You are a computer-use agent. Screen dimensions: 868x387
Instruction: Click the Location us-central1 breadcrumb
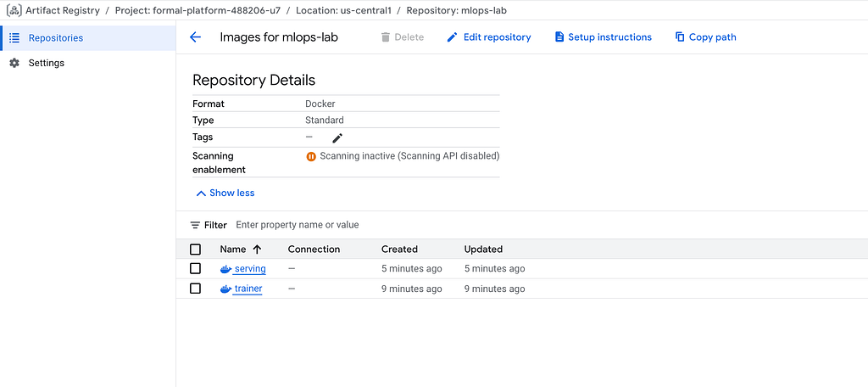tap(343, 10)
